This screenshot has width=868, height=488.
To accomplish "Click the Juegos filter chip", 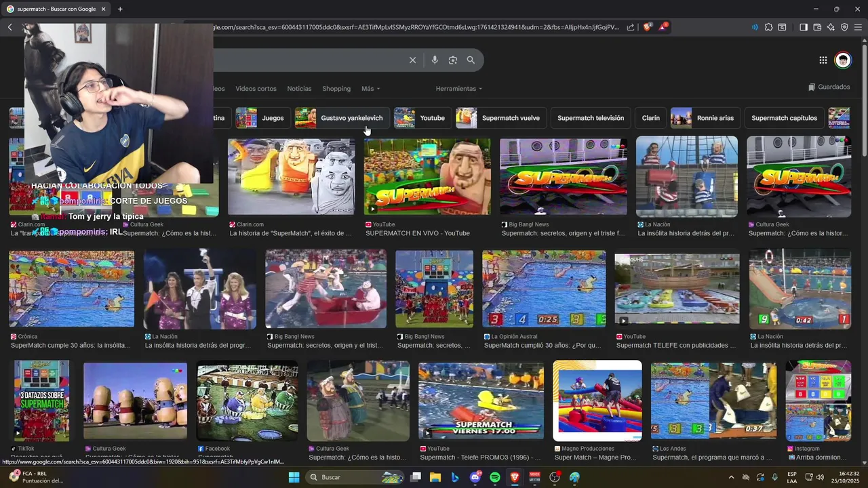I will (x=263, y=118).
